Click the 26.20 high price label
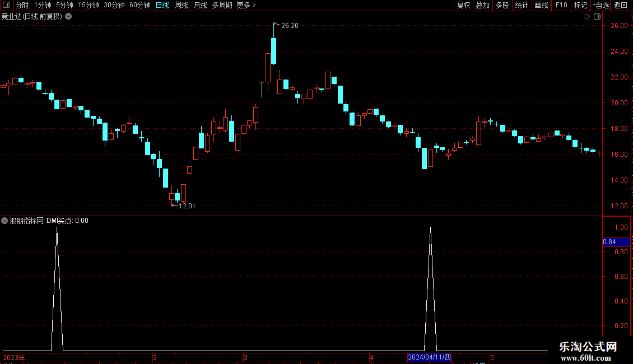The width and height of the screenshot is (633, 364). tap(290, 25)
